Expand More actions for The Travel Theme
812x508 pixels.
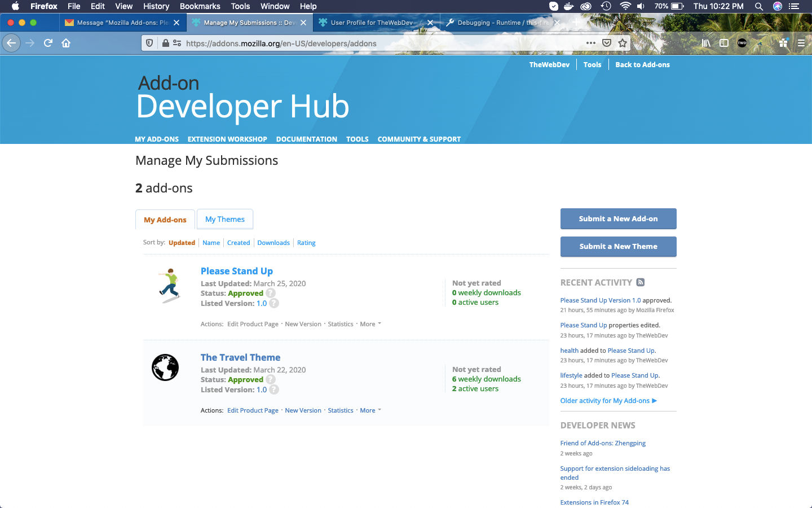[370, 410]
